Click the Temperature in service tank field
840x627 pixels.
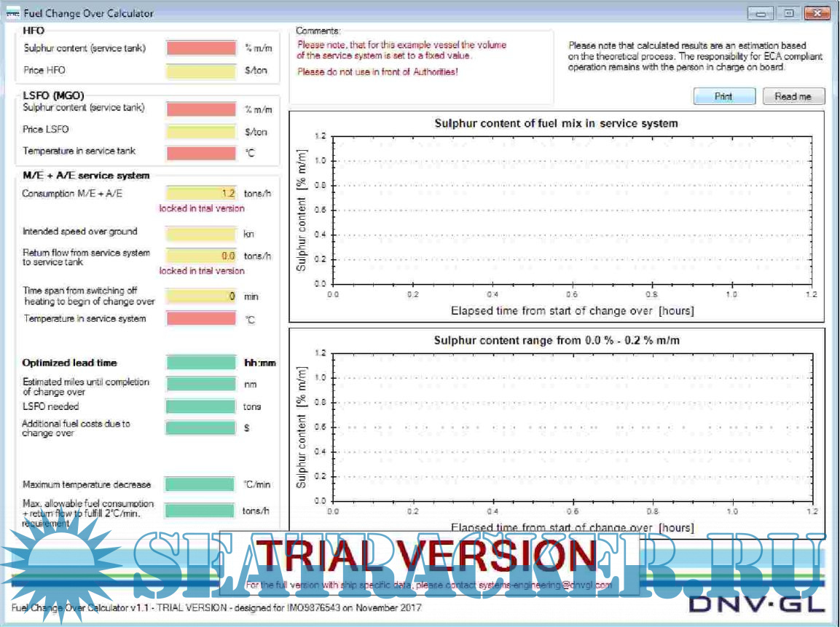(x=202, y=153)
